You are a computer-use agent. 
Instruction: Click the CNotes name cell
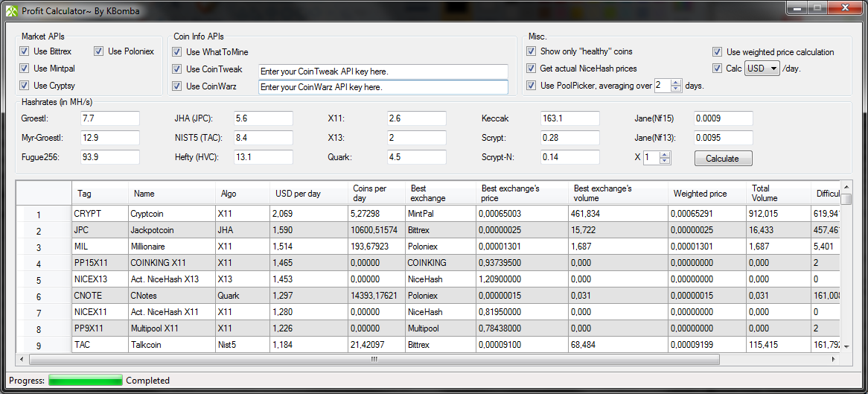(x=172, y=296)
